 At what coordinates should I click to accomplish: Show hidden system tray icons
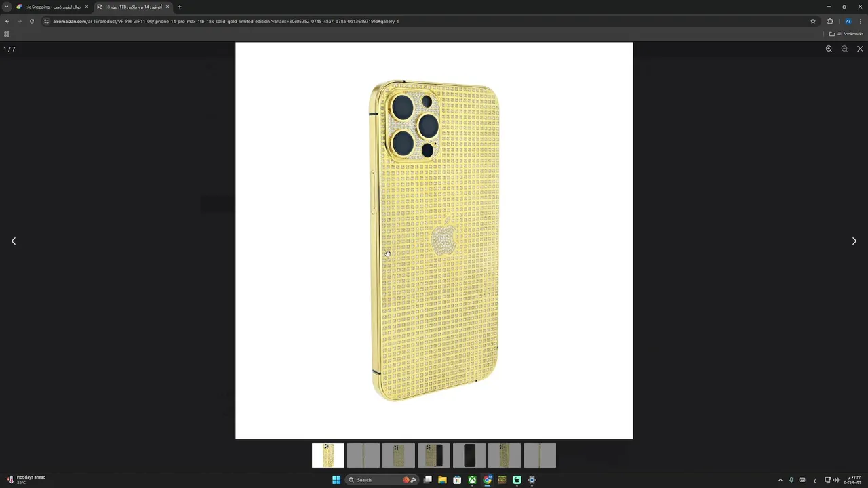[780, 480]
